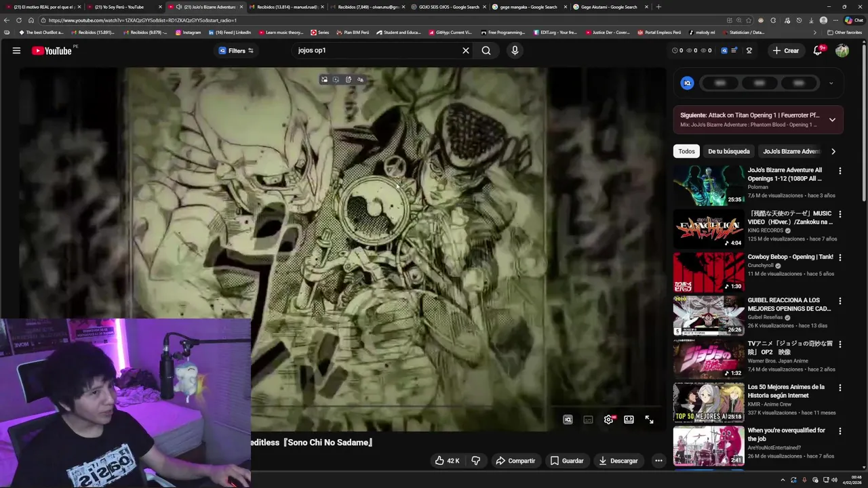Image resolution: width=868 pixels, height=488 pixels.
Task: Select the JoJo's Bizarre Adventure chip
Action: [791, 151]
